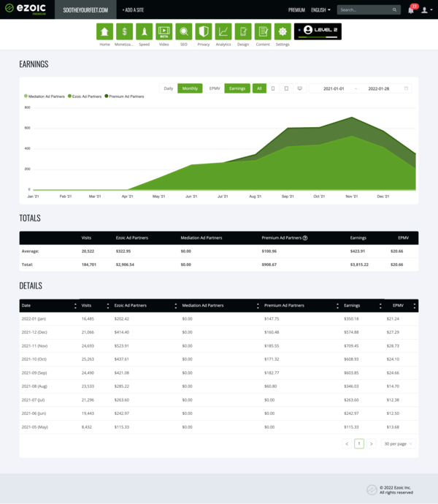438x504 pixels.
Task: Show Earnings metric in chart
Action: (237, 88)
